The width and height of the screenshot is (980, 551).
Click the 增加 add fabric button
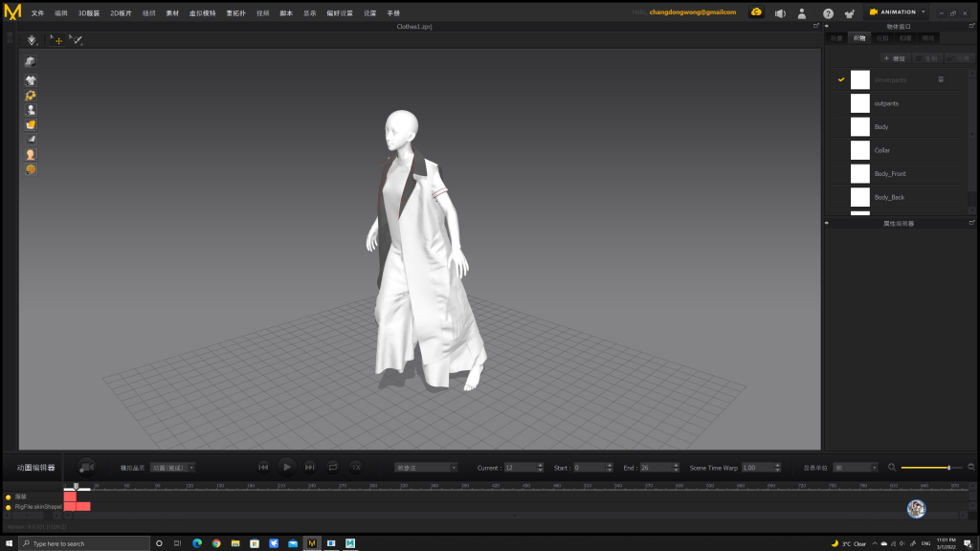(894, 58)
